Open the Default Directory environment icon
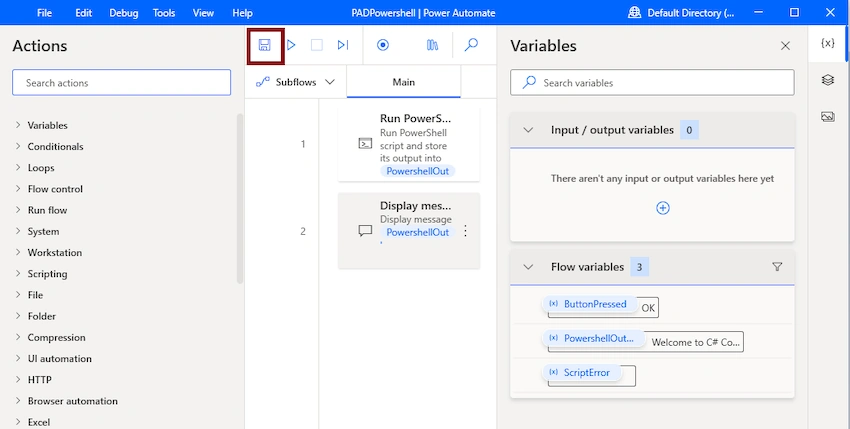The width and height of the screenshot is (850, 429). (634, 12)
